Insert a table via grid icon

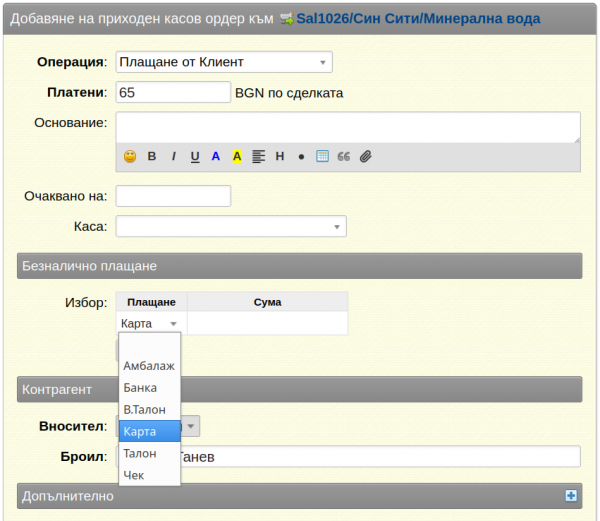pyautogui.click(x=322, y=156)
